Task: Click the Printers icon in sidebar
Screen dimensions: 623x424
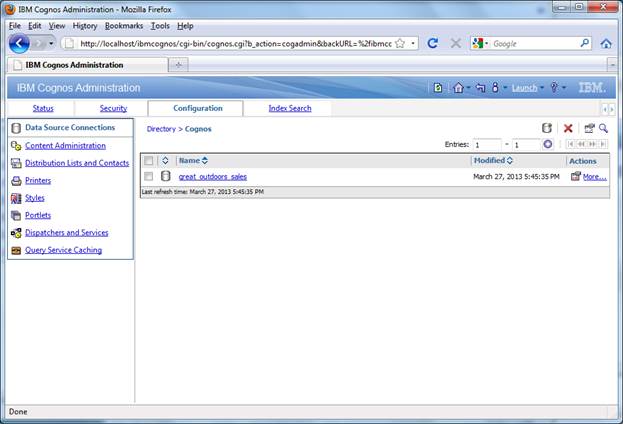Action: [x=16, y=181]
